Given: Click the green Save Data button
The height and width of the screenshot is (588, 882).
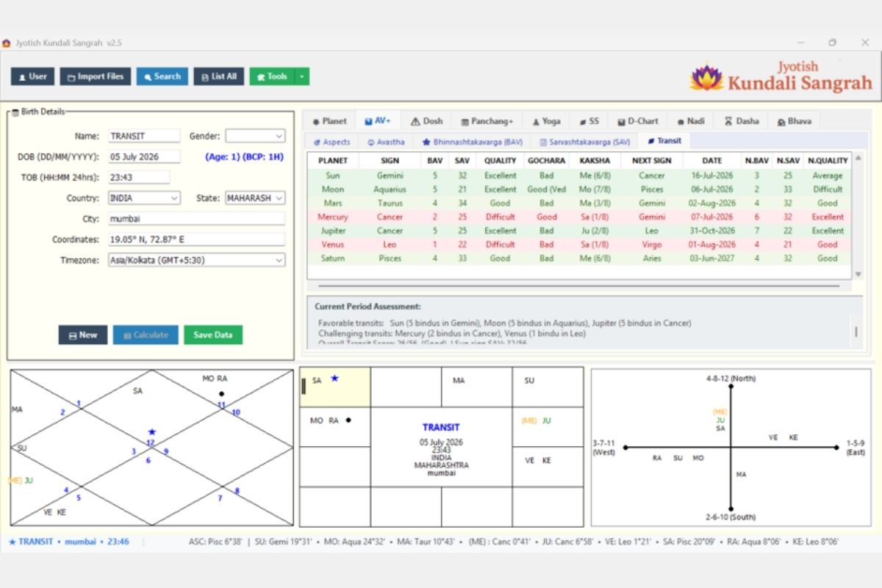Looking at the screenshot, I should [213, 335].
